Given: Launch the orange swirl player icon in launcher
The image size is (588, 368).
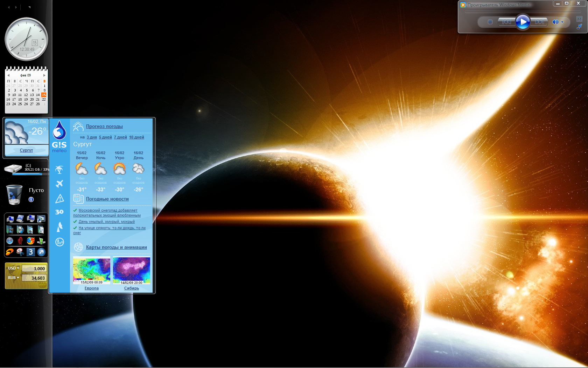Looking at the screenshot, I should click(10, 252).
